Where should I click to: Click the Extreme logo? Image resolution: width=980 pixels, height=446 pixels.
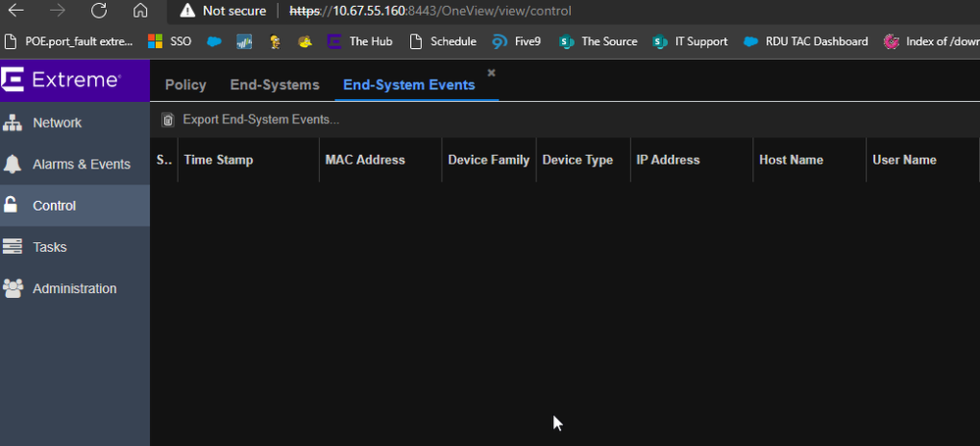[x=61, y=79]
